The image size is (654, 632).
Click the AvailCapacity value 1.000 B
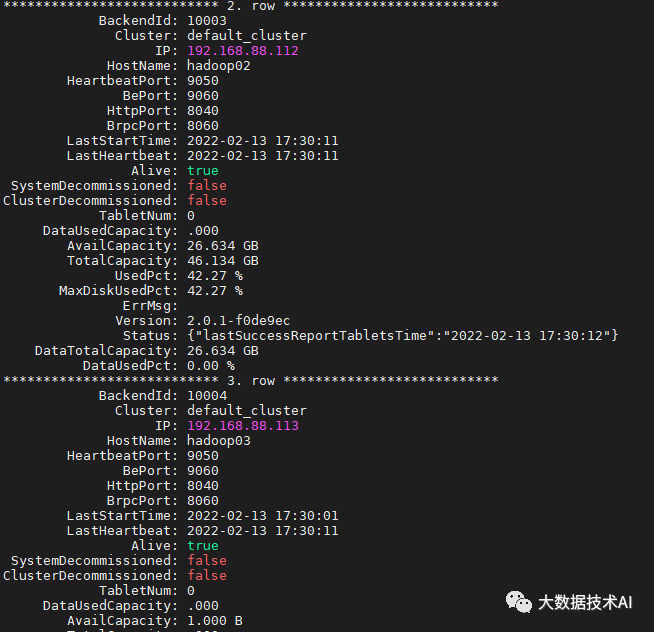pyautogui.click(x=214, y=620)
